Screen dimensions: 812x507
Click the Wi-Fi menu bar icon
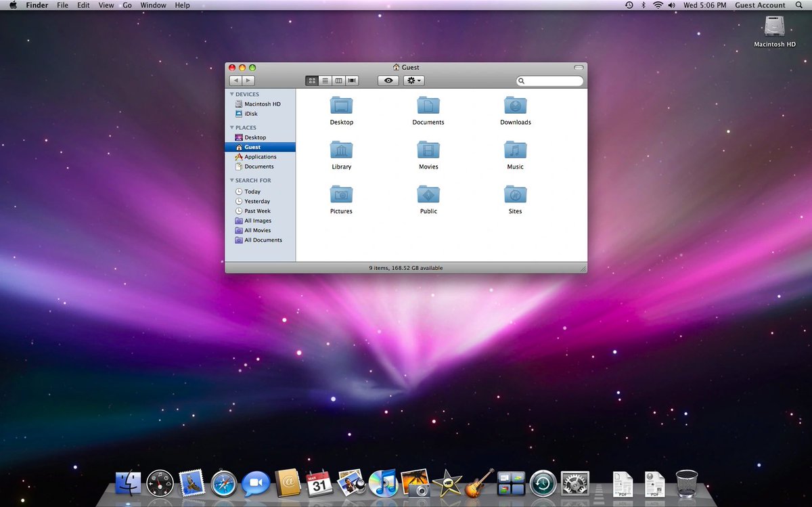[658, 5]
